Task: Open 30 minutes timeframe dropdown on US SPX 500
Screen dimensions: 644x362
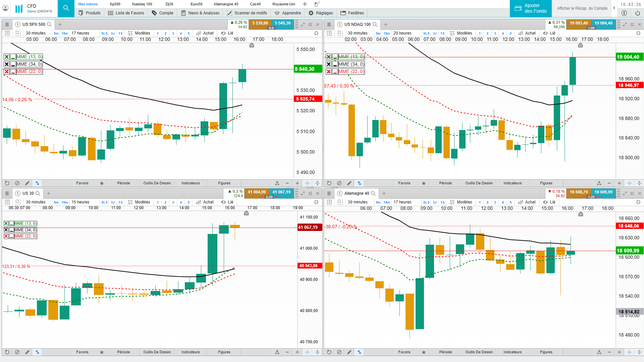Action: [36, 33]
